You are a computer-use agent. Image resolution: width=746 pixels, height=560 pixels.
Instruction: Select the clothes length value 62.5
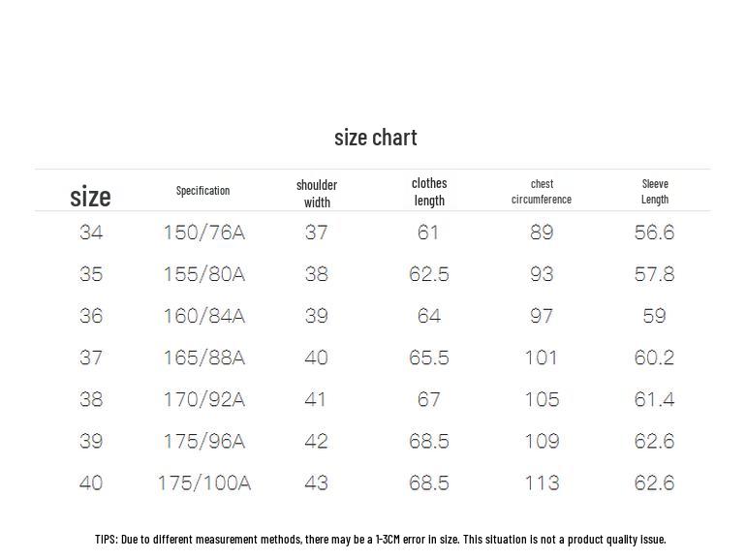point(428,274)
